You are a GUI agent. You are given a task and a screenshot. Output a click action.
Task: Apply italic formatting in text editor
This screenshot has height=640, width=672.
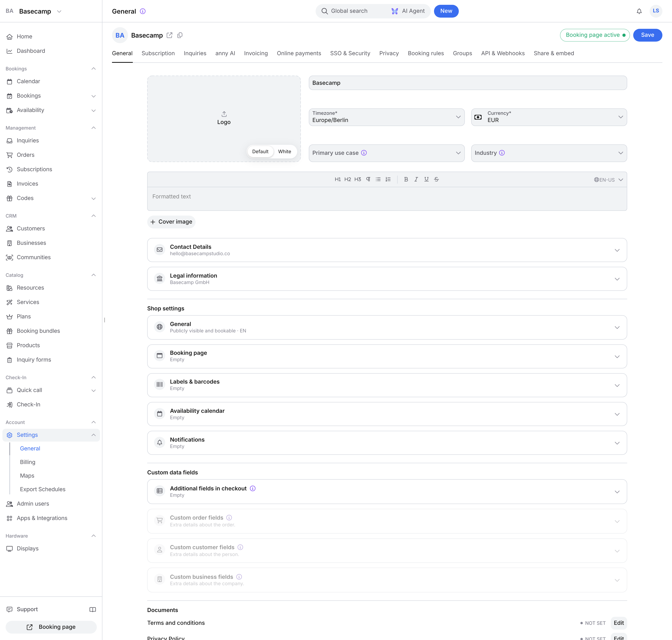tap(416, 179)
